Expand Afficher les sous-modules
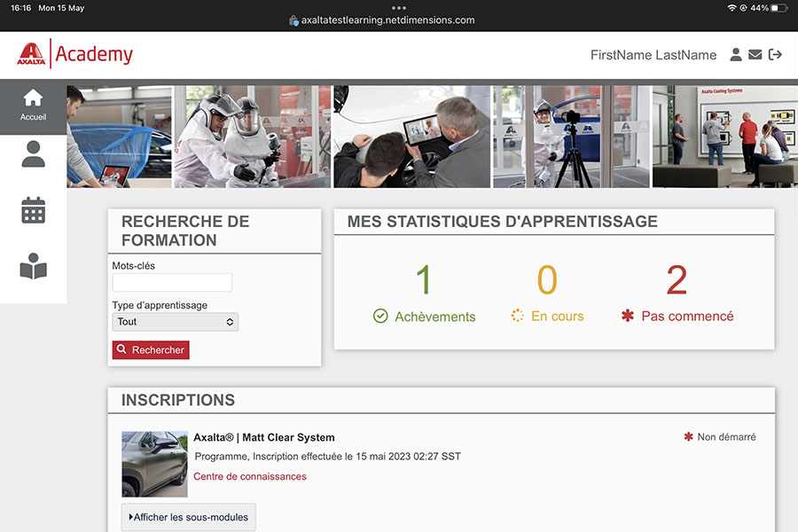Screen dimensions: 798x532 tap(189, 517)
